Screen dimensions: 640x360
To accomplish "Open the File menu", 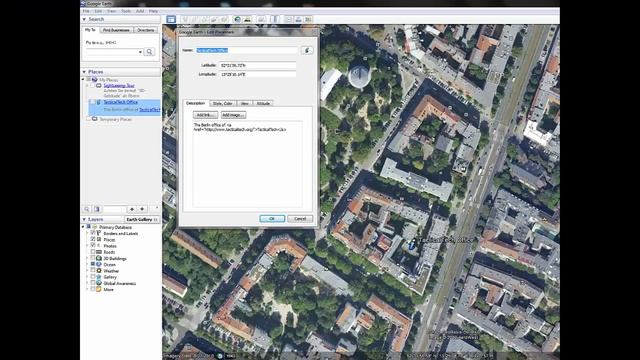I will click(x=86, y=11).
